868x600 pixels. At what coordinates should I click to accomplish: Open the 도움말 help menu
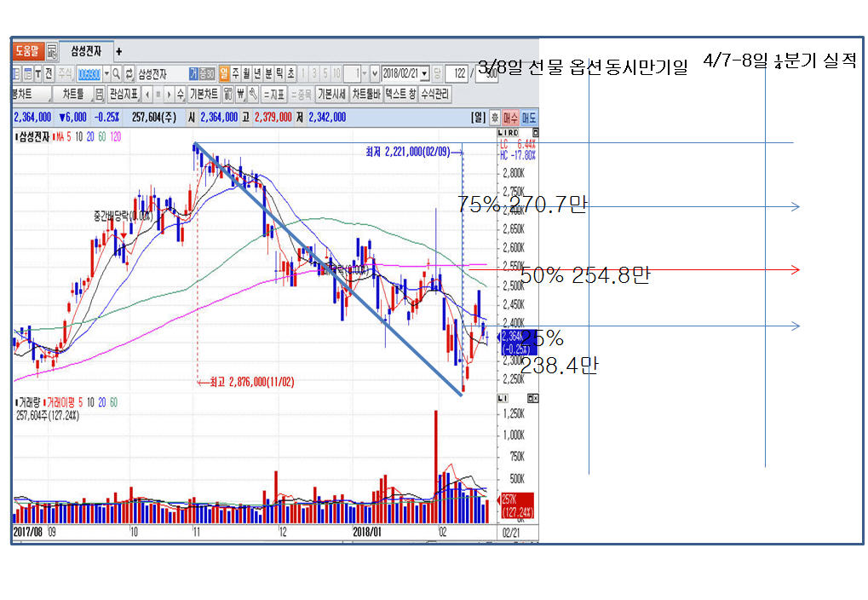coord(27,51)
